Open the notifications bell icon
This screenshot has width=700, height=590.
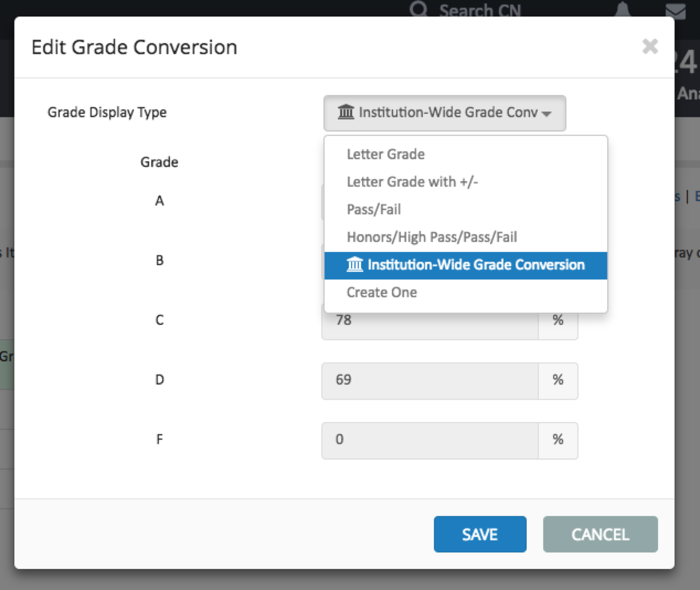pos(623,10)
